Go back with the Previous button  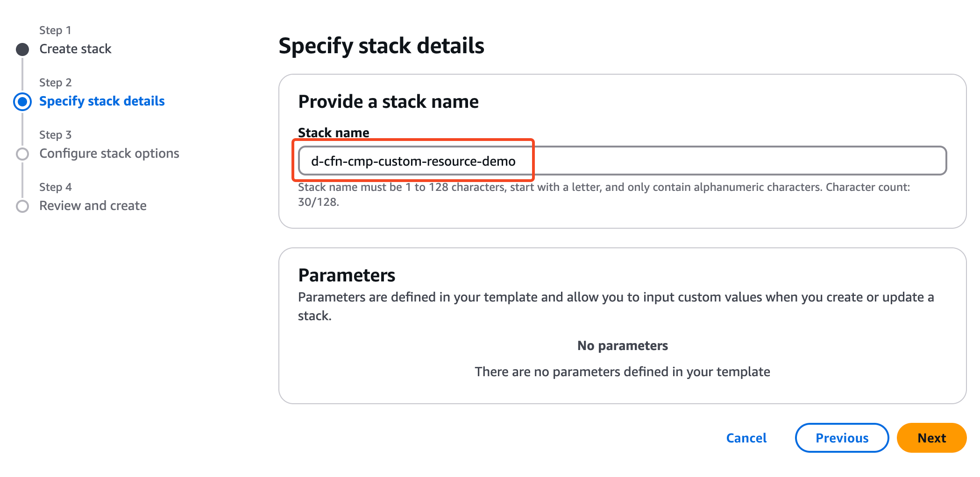[x=842, y=438]
